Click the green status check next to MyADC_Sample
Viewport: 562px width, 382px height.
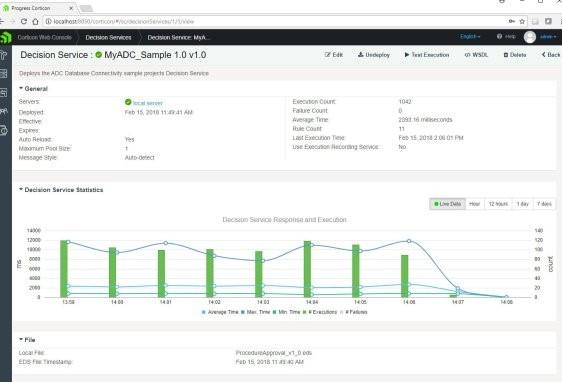coord(99,55)
